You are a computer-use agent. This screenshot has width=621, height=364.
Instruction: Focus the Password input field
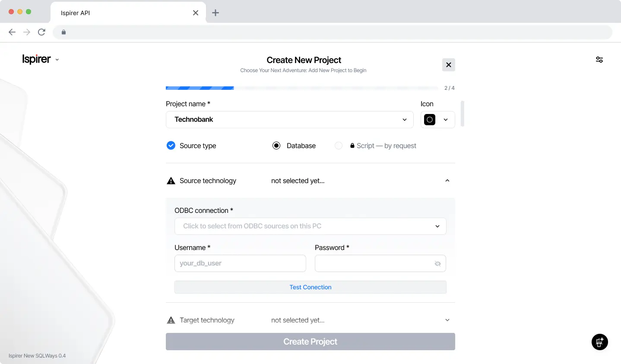(x=380, y=263)
